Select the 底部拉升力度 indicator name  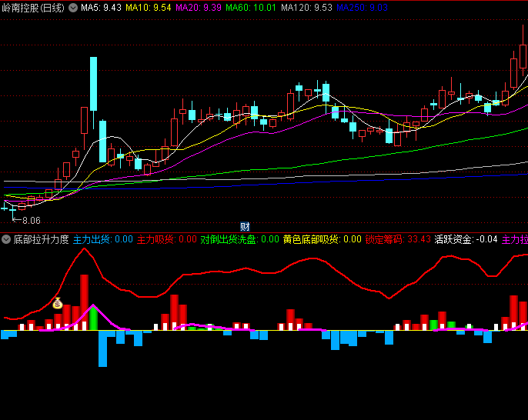coord(41,240)
